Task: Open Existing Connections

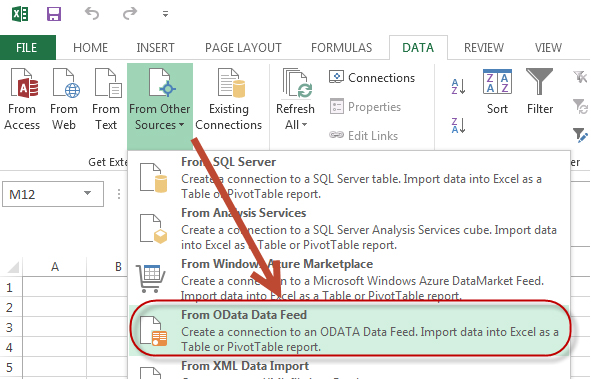Action: (x=228, y=100)
